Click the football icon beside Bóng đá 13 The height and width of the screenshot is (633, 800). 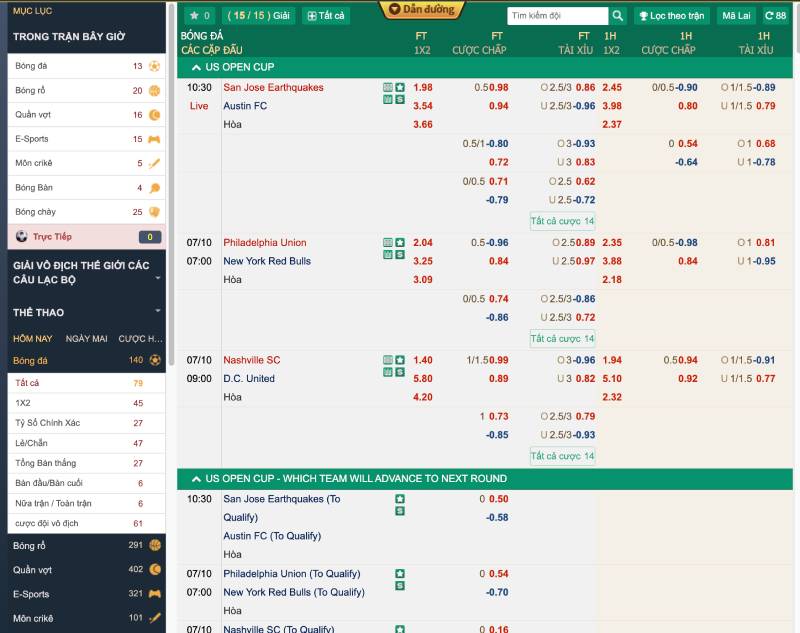click(x=154, y=66)
